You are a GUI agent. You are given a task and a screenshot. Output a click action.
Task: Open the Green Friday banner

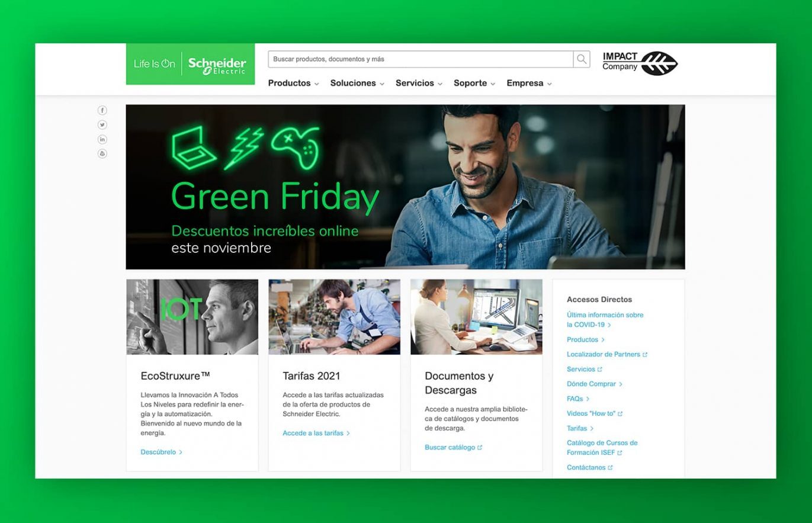405,187
